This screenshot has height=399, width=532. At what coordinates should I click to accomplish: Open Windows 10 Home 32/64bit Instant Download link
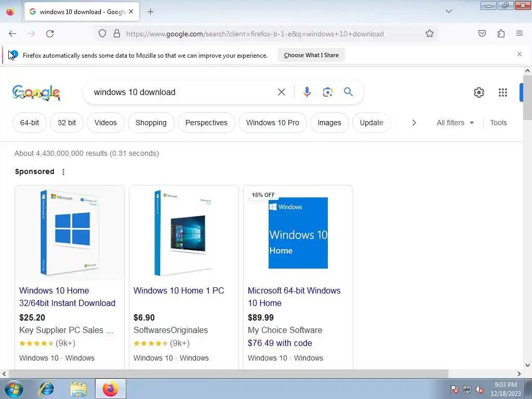(67, 297)
